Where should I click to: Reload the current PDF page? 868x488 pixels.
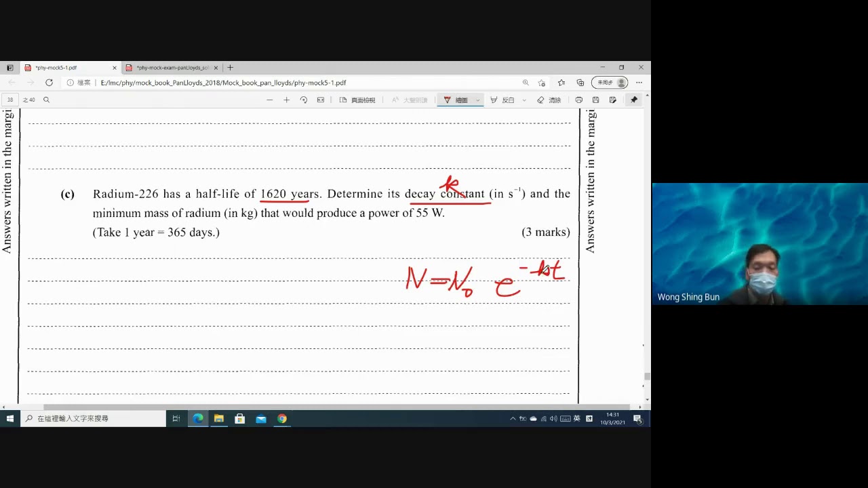click(49, 83)
